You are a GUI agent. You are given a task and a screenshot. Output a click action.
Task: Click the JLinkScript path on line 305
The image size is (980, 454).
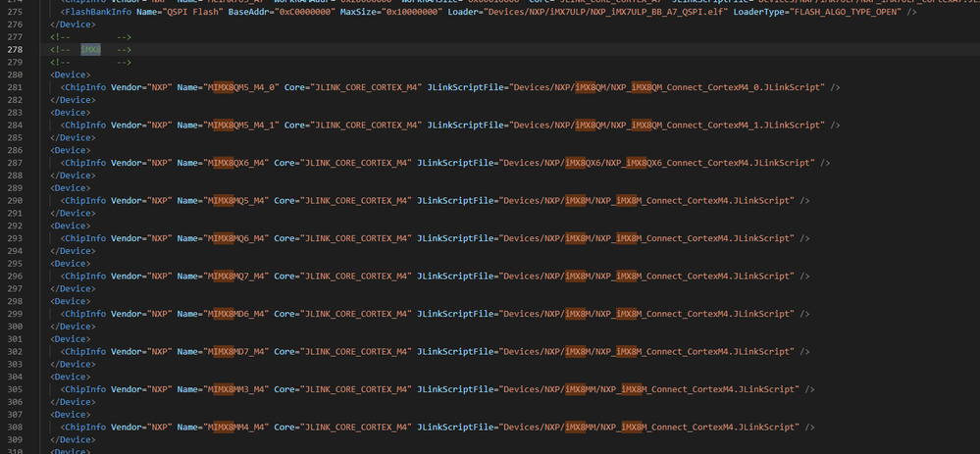648,389
